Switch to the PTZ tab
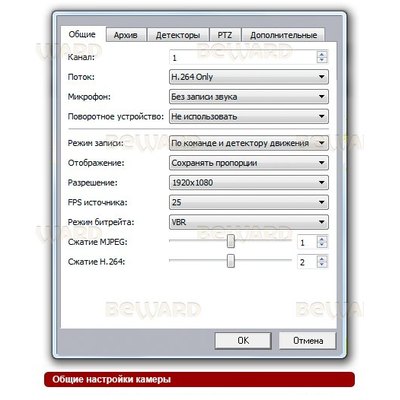The width and height of the screenshot is (400, 400). pos(225,35)
